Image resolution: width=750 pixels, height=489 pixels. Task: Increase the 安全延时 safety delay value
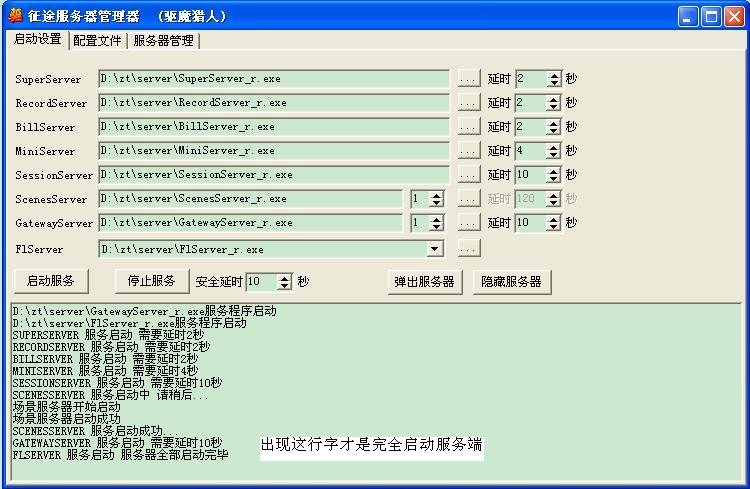pos(285,278)
